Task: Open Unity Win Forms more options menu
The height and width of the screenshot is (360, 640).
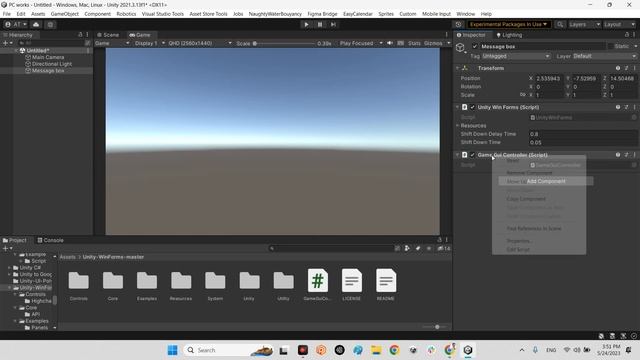Action: [634, 107]
